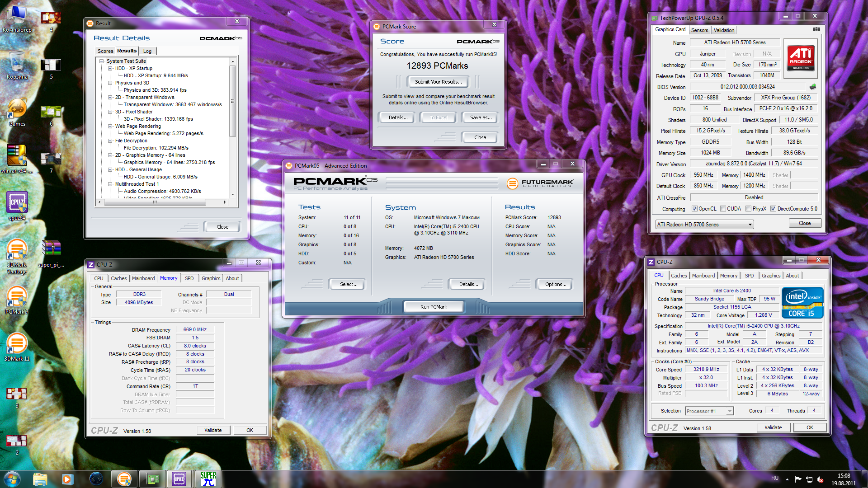Click Validate in the right CPU-Z window
Image resolution: width=868 pixels, height=488 pixels.
(x=773, y=427)
